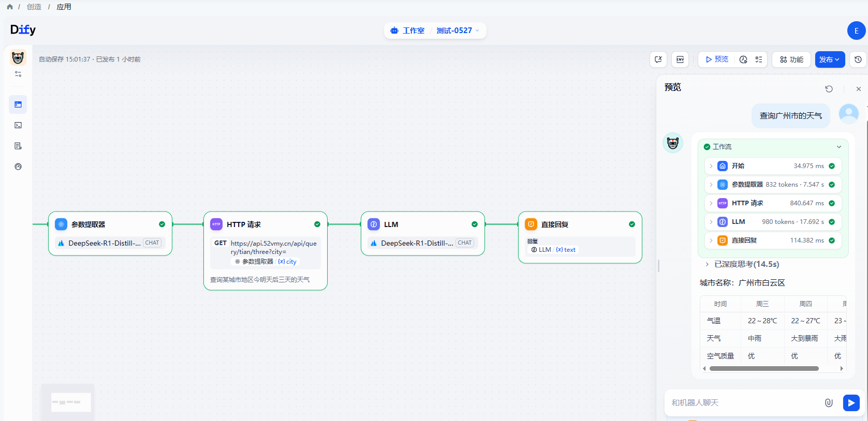Screen dimensions: 868x421
Task: Select the orchestrate icon in left sidebar
Action: [18, 104]
